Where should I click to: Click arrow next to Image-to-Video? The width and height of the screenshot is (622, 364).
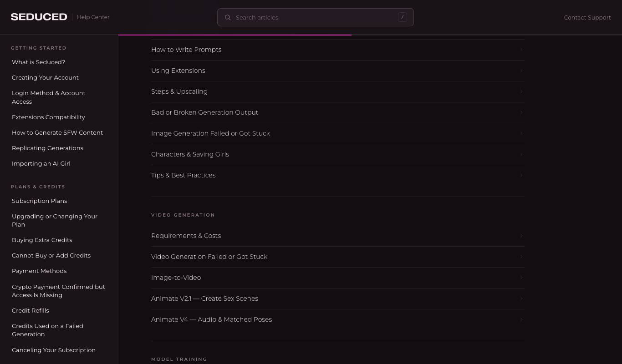521,278
